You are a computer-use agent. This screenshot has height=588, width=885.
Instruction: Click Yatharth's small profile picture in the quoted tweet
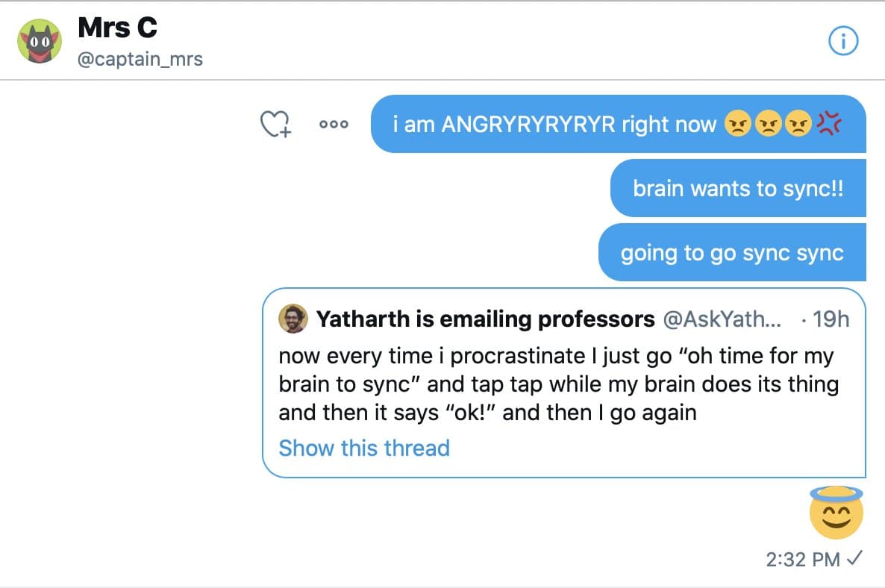click(293, 319)
